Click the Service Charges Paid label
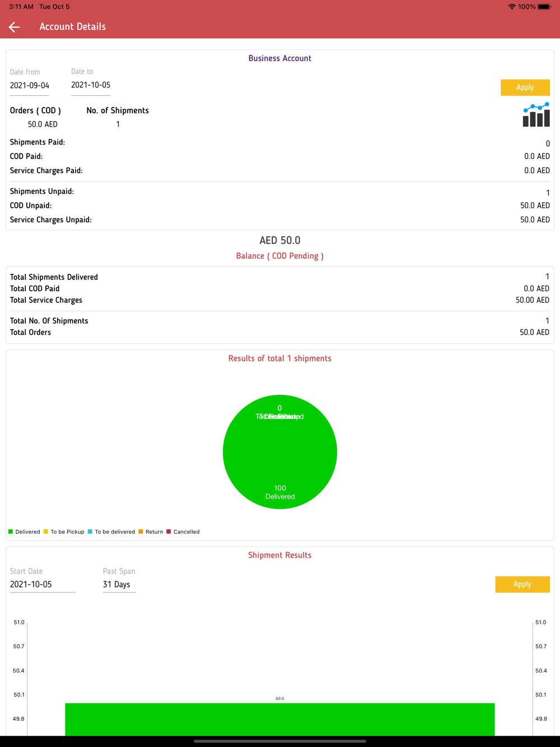Image resolution: width=560 pixels, height=747 pixels. (46, 170)
